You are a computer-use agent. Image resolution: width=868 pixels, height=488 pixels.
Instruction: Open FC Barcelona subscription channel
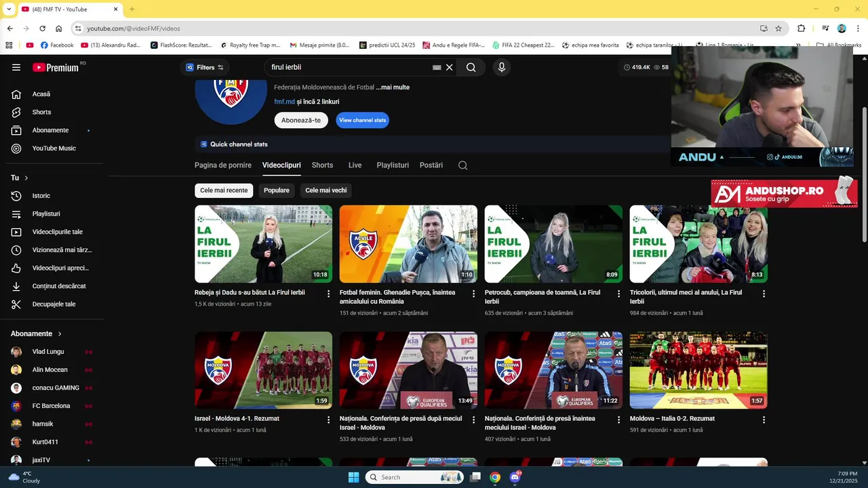coord(52,406)
